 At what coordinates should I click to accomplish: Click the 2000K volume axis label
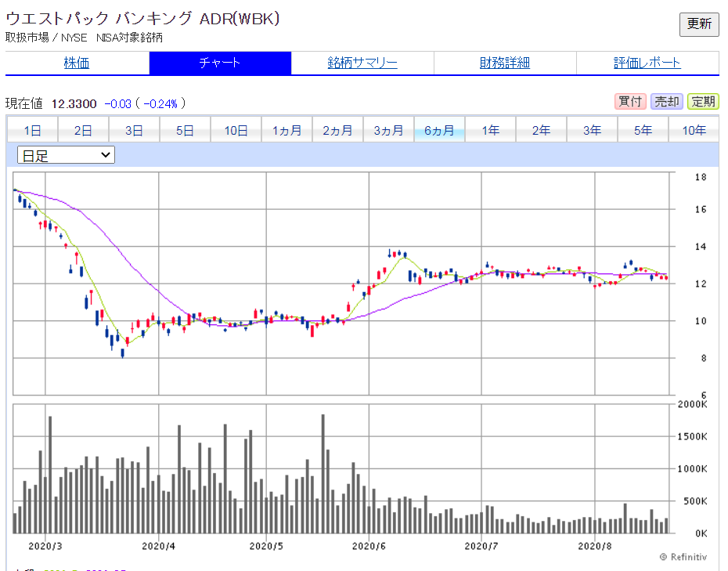(x=692, y=404)
